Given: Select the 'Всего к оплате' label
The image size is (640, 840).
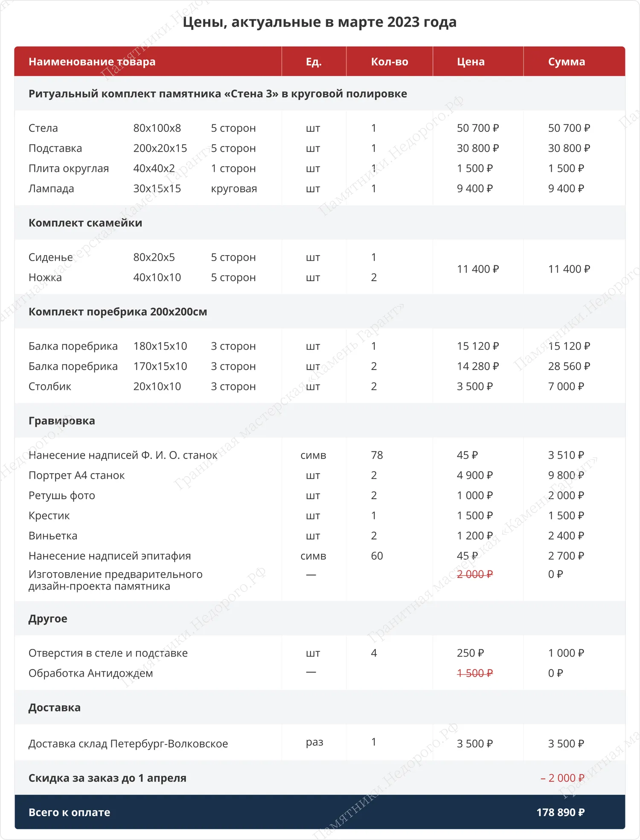Looking at the screenshot, I should tap(69, 812).
